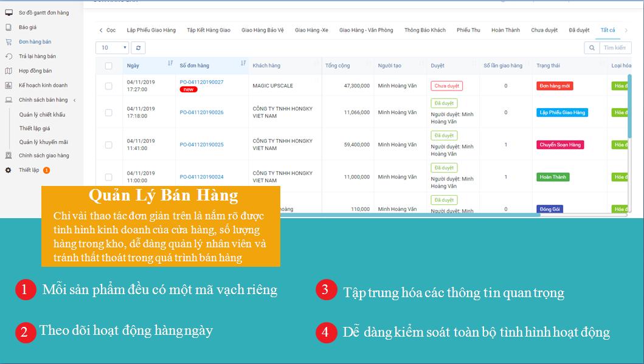
Task: Click the Sơ đồ gantt monitor icon
Action: coord(9,13)
